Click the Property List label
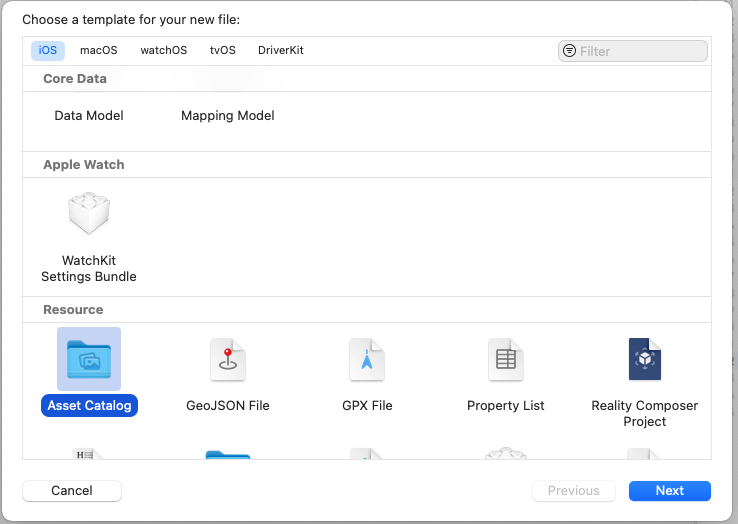738x524 pixels. point(505,405)
